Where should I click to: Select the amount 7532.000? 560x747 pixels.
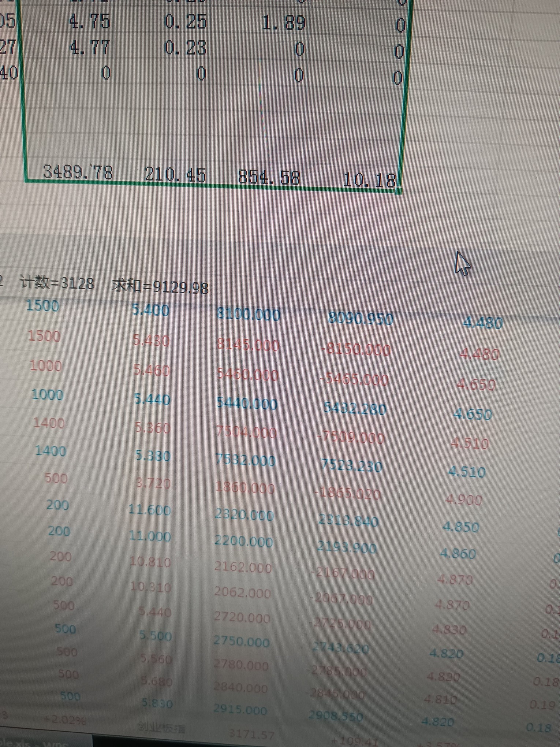(246, 460)
